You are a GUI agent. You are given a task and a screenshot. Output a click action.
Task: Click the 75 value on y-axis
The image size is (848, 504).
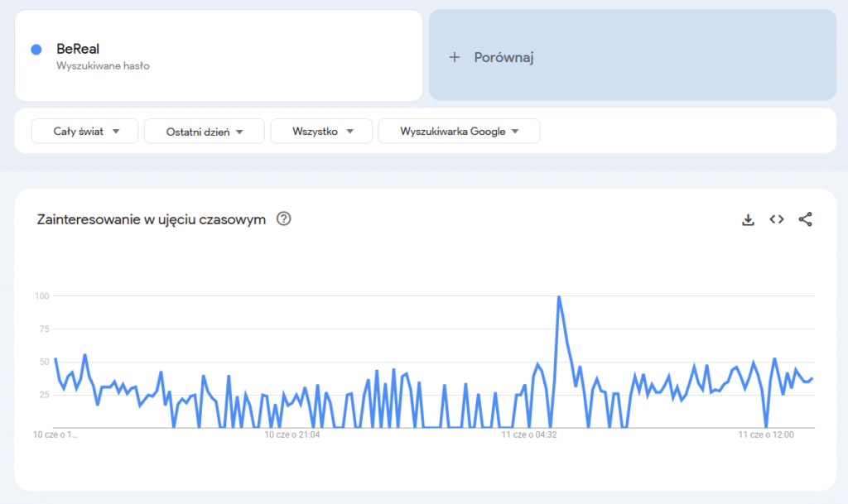coord(43,329)
